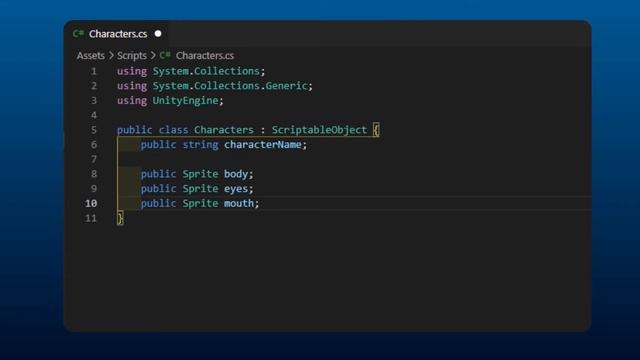Click line number 11 in gutter

tap(91, 218)
